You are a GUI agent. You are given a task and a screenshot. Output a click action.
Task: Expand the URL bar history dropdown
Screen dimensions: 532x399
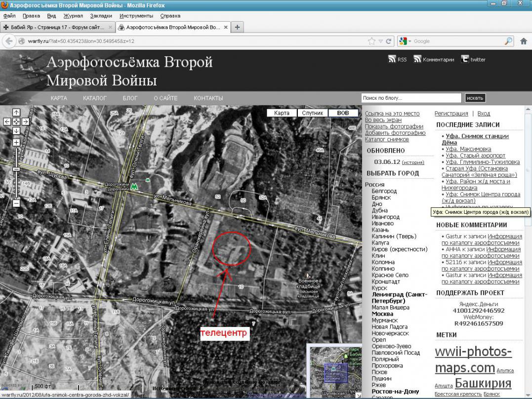click(x=380, y=41)
